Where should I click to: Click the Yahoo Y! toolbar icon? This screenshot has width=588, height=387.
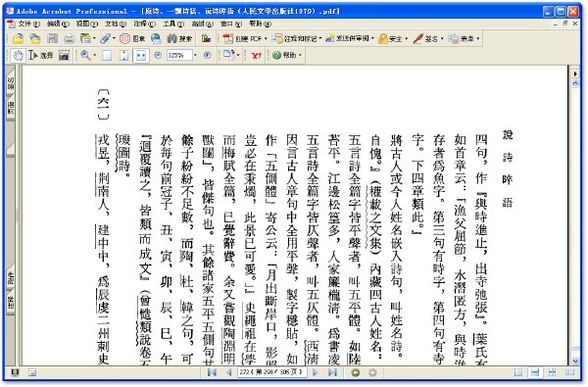click(256, 56)
